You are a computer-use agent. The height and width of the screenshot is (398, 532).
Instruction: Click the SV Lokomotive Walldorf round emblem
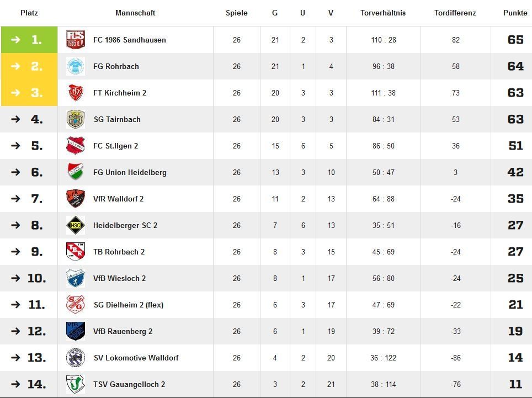tap(75, 358)
